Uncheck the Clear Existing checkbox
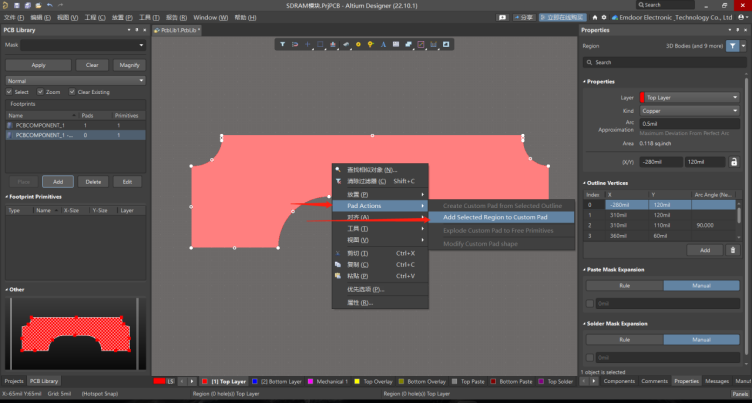753x404 pixels. [72, 92]
